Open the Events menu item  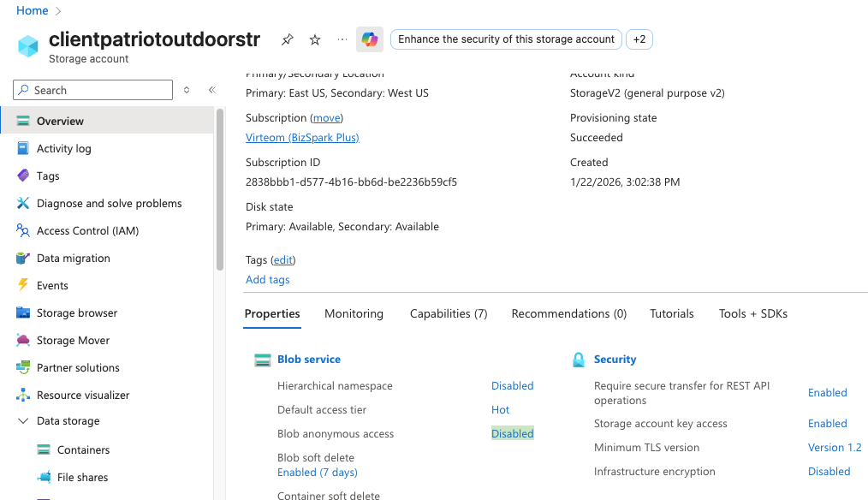[52, 285]
